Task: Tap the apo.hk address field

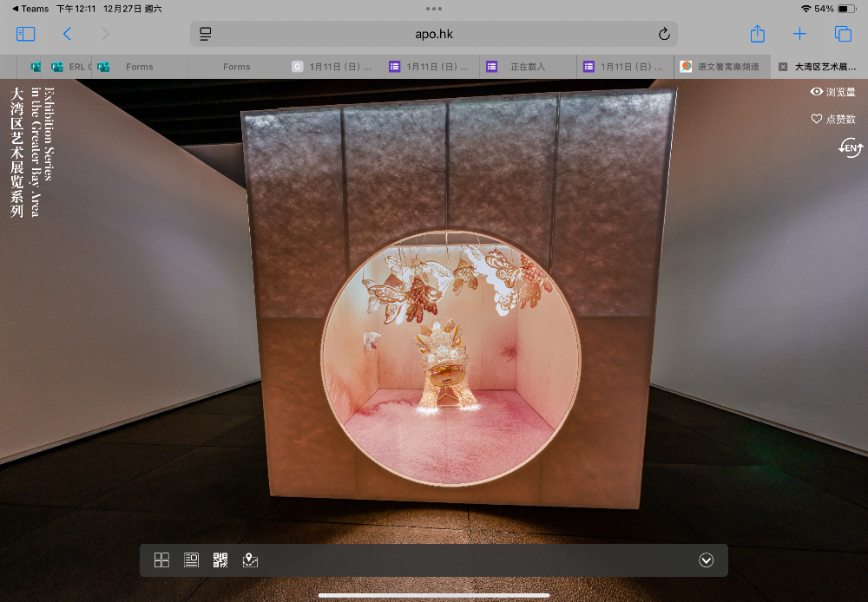Action: point(434,34)
